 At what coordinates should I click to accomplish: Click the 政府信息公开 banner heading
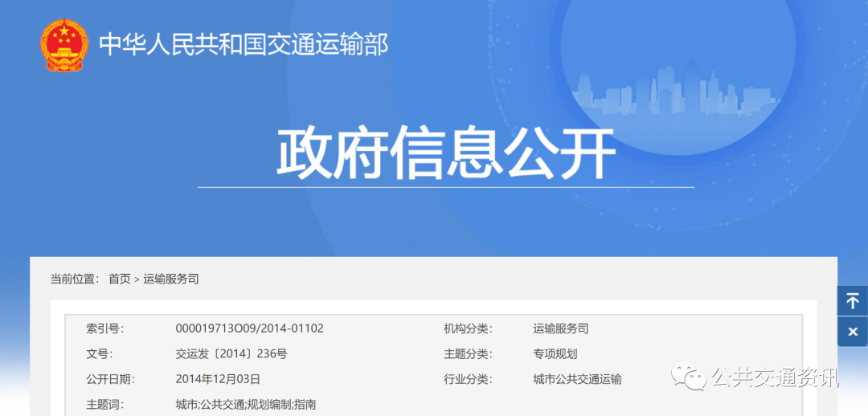pos(445,152)
